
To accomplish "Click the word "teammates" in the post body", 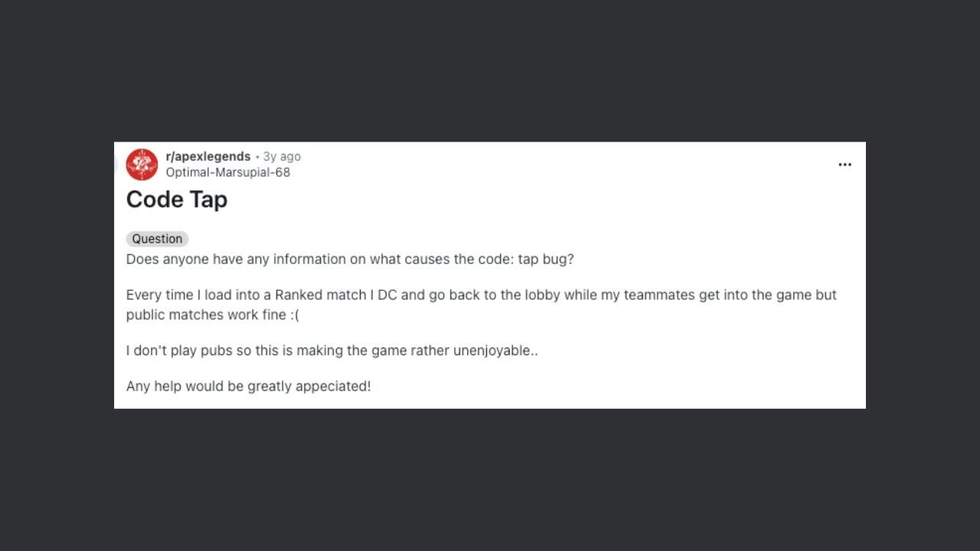I will click(x=659, y=295).
